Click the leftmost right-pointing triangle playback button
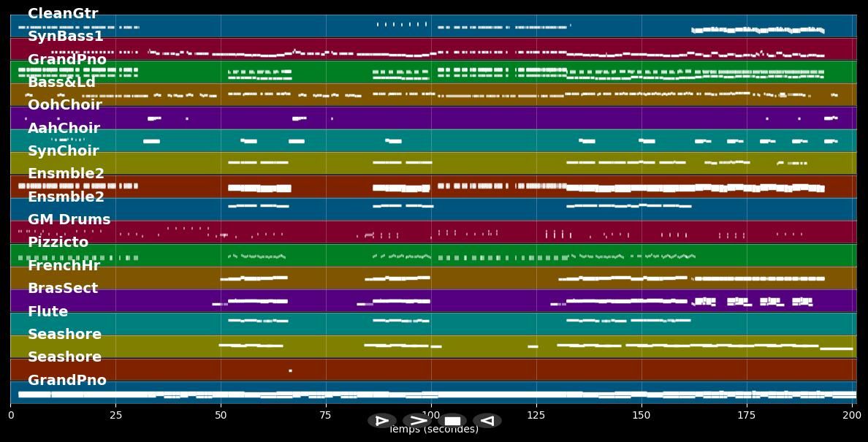Image resolution: width=868 pixels, height=442 pixels. [381, 421]
